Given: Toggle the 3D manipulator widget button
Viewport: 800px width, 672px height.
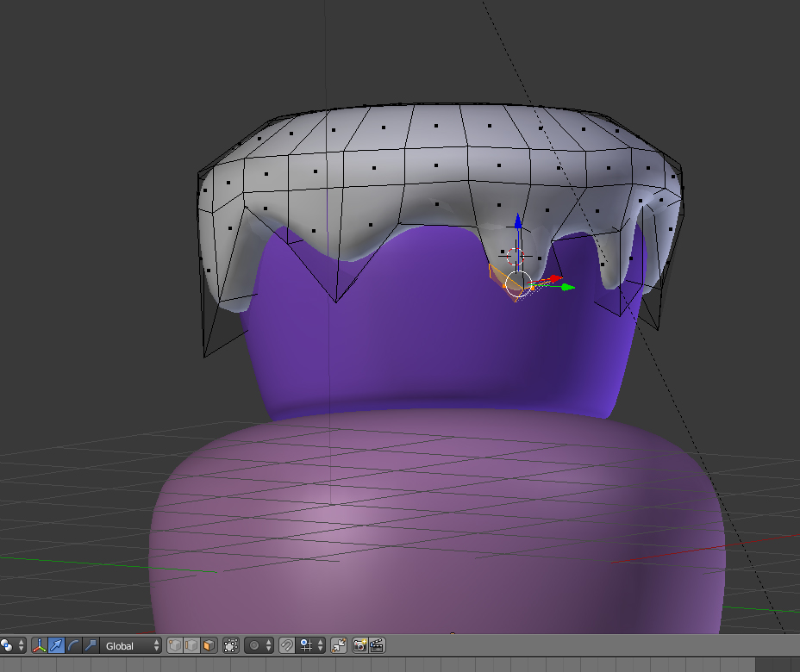Looking at the screenshot, I should 39,645.
